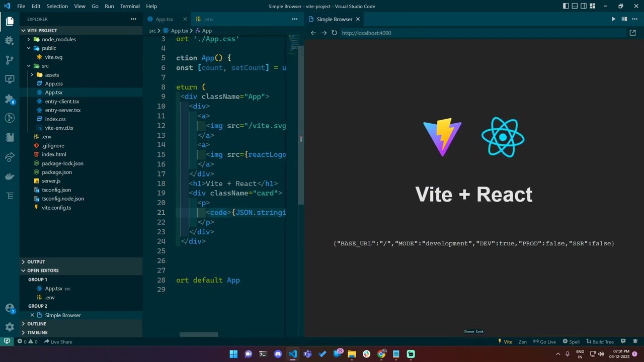Click the App function breadcrumb
This screenshot has height=362, width=644.
point(203,31)
